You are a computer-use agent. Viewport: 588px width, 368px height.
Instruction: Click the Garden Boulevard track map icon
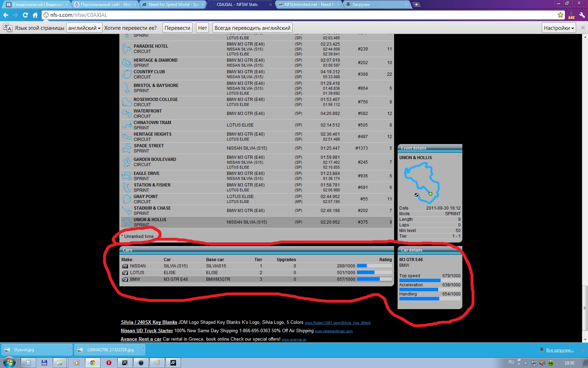(x=126, y=162)
